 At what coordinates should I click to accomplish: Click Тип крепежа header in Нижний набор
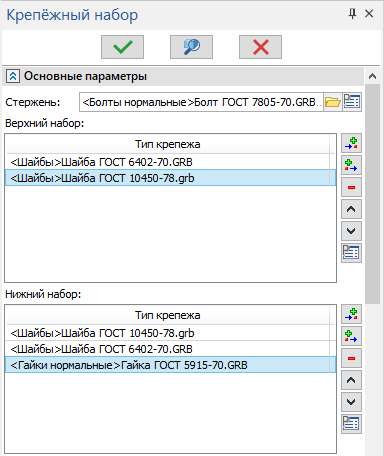(x=167, y=315)
